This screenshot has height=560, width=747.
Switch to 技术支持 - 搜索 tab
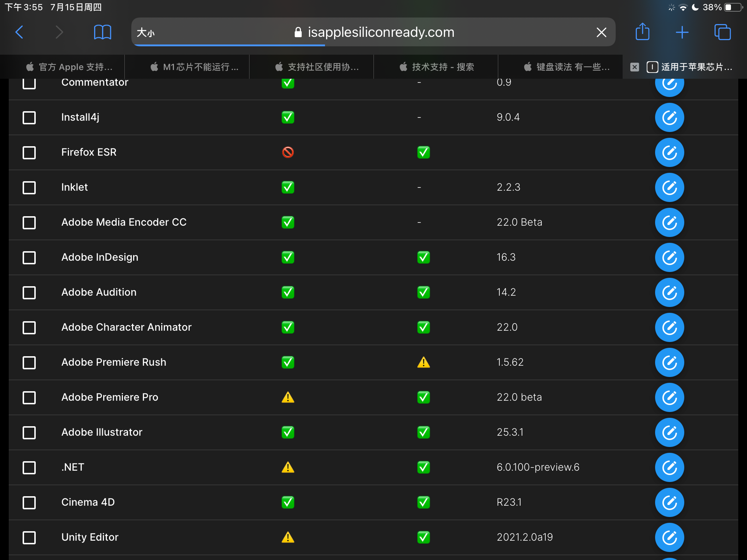click(x=437, y=67)
